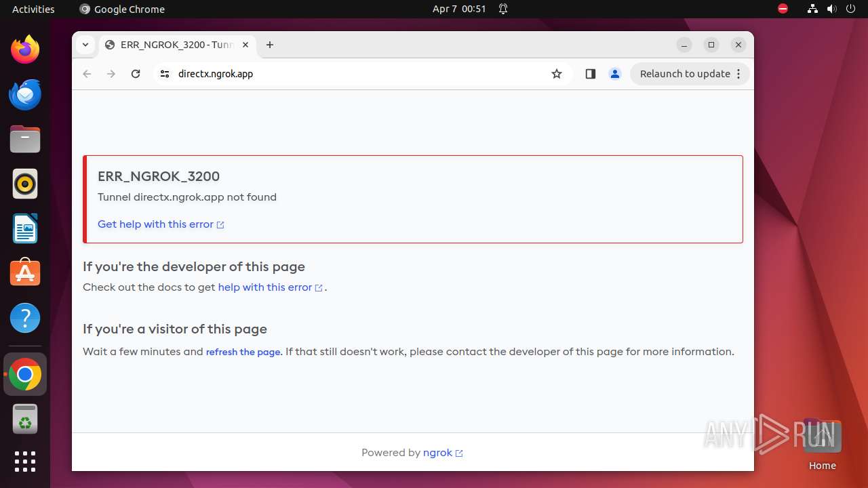Open Google Chrome app menu in top bar
The width and height of the screenshot is (868, 488).
pos(122,9)
